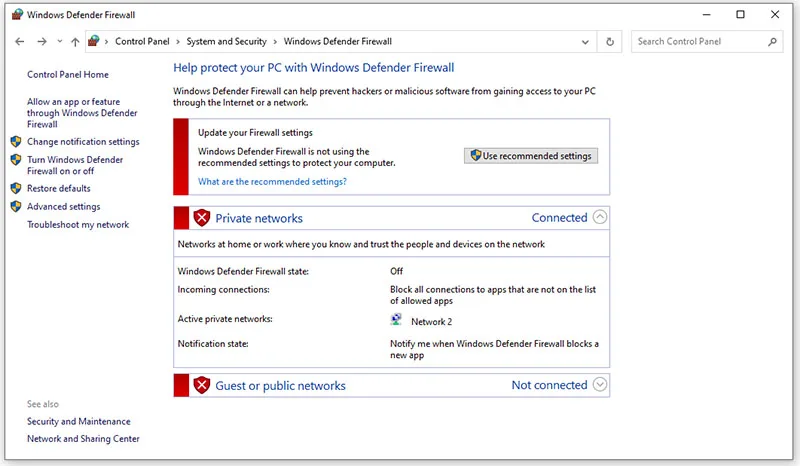The height and width of the screenshot is (466, 800).
Task: Go up one level arrow
Action: pyautogui.click(x=75, y=42)
